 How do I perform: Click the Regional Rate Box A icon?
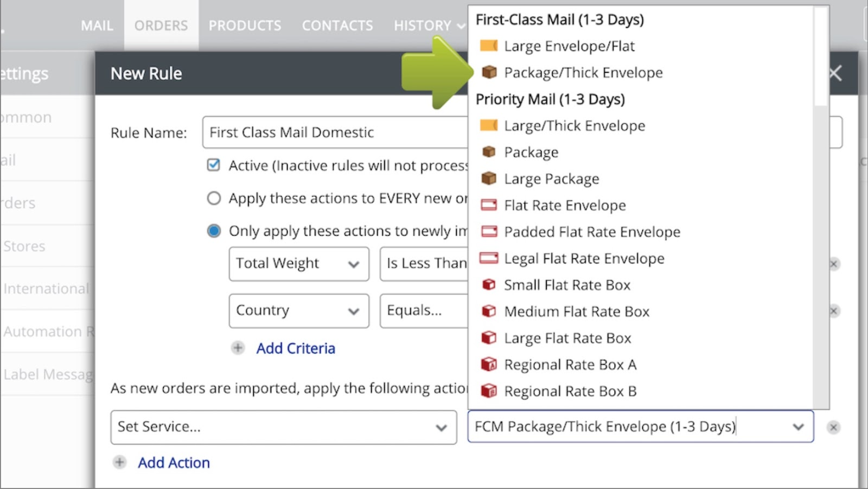pyautogui.click(x=489, y=364)
